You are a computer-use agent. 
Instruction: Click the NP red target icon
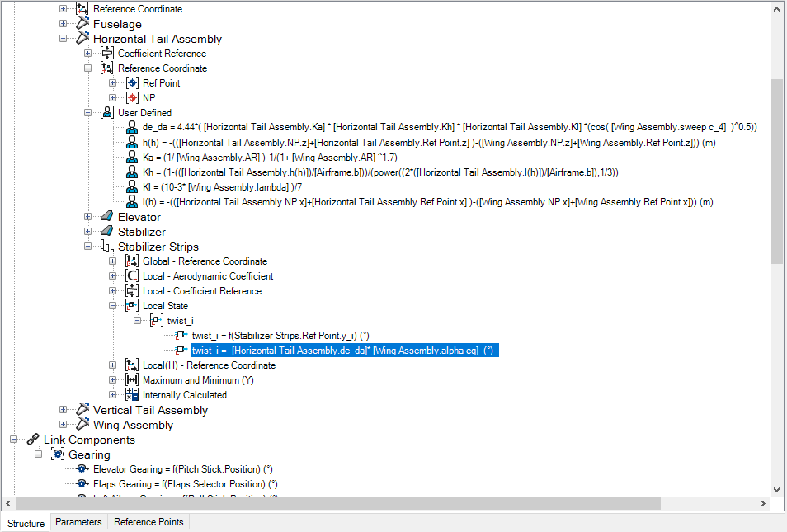pyautogui.click(x=132, y=98)
